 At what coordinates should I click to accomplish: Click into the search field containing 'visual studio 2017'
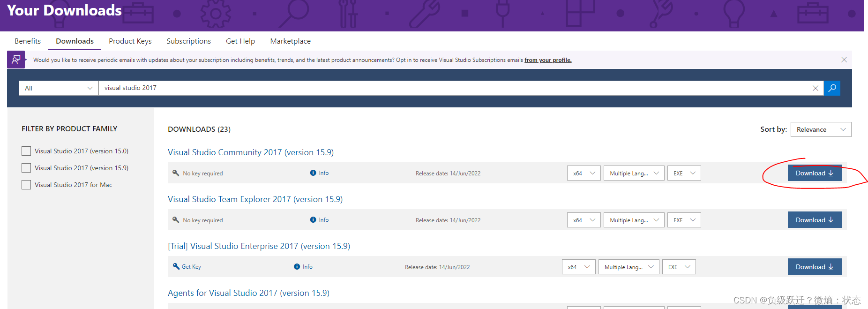[455, 88]
